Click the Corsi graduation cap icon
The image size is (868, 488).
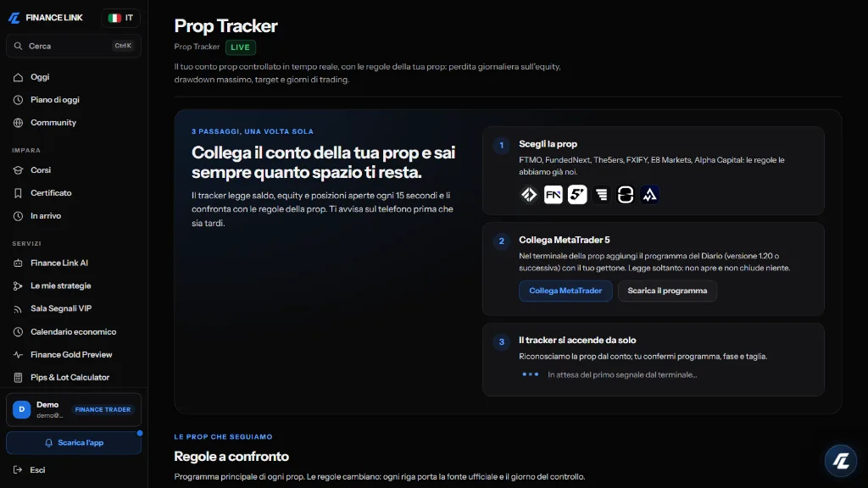(19, 170)
